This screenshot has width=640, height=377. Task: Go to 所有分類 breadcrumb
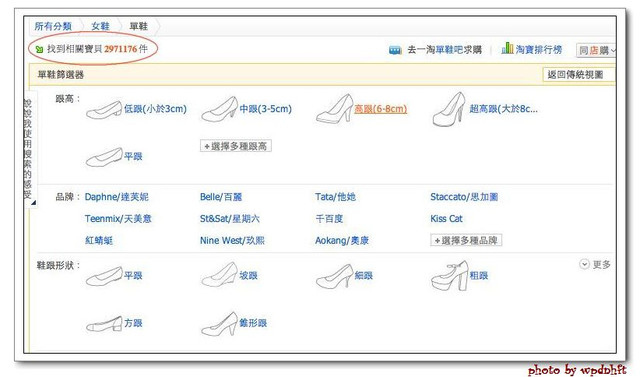[53, 27]
